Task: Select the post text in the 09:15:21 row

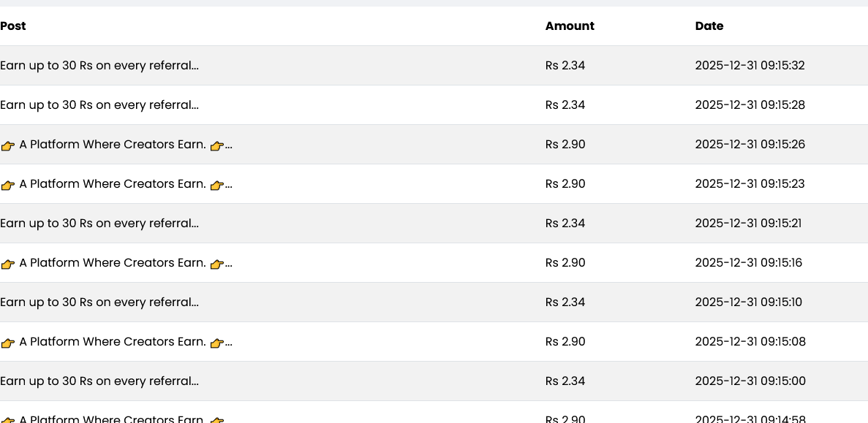Action: click(99, 224)
